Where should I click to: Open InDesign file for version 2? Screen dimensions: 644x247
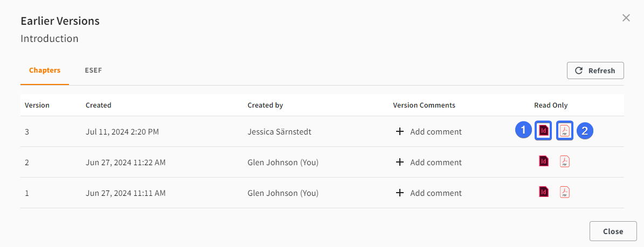tap(544, 161)
